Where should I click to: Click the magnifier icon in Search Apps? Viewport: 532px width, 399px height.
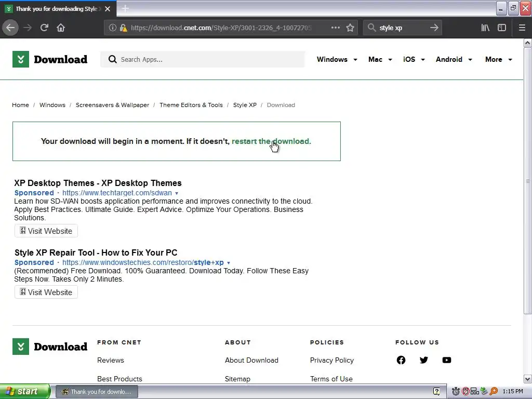(112, 59)
